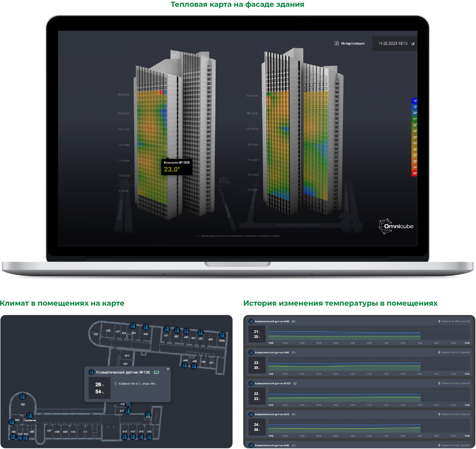Viewport: 476px width, 449px height.
Task: Click the sensor icon under room 412
Action: click(125, 437)
